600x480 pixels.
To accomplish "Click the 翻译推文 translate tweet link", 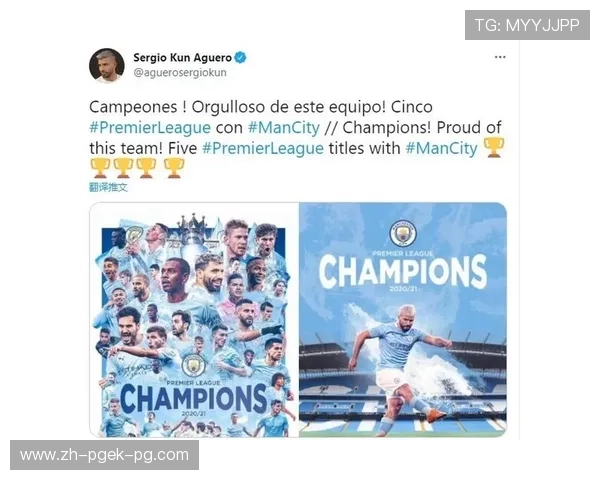I will (108, 187).
